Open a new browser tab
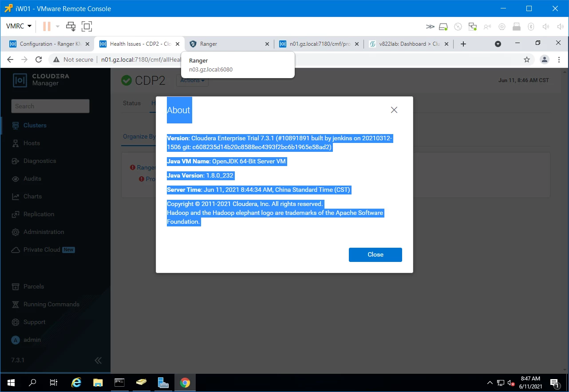Screen dimensions: 569x392 tap(463, 44)
